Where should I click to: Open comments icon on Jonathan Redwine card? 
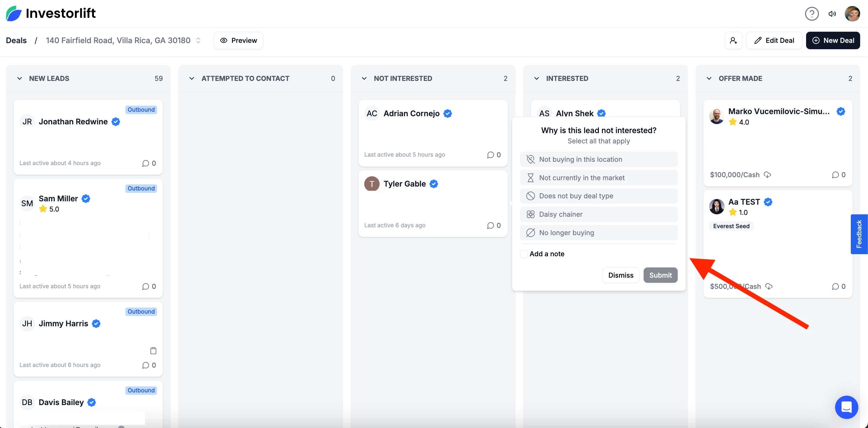point(146,163)
